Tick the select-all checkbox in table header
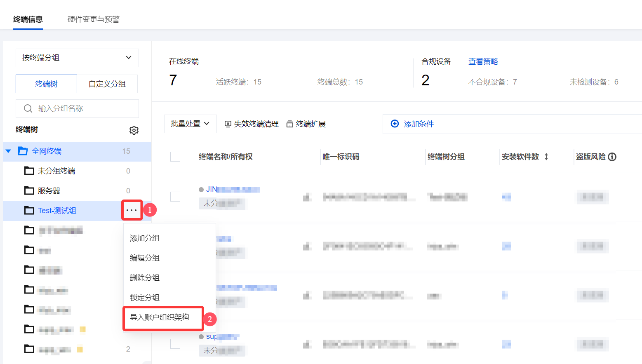The width and height of the screenshot is (642, 364). pos(175,157)
